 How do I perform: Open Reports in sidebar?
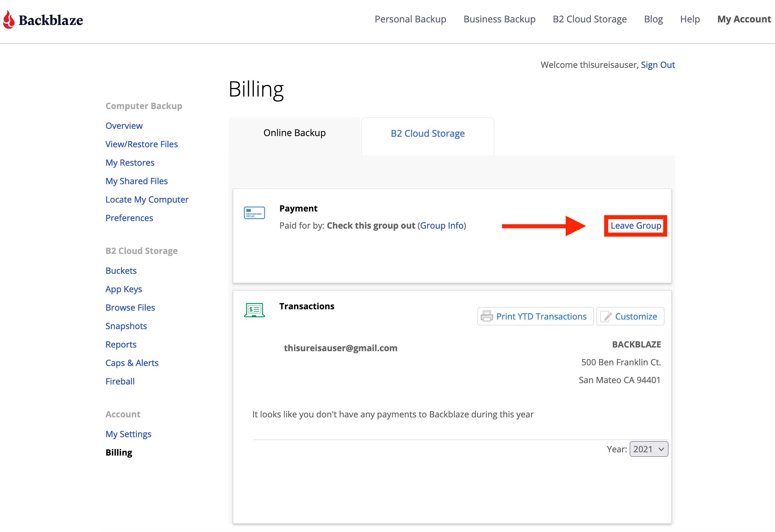coord(121,344)
